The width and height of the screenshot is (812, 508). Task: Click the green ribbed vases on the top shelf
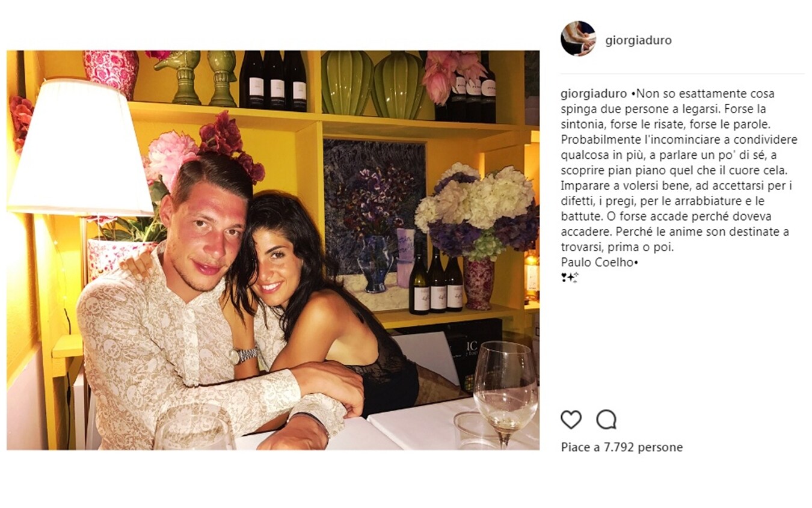(x=373, y=84)
